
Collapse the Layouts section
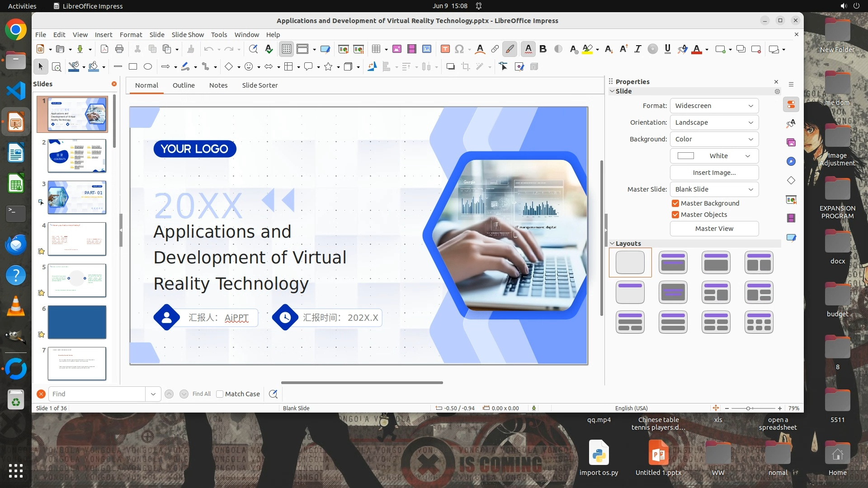click(612, 244)
